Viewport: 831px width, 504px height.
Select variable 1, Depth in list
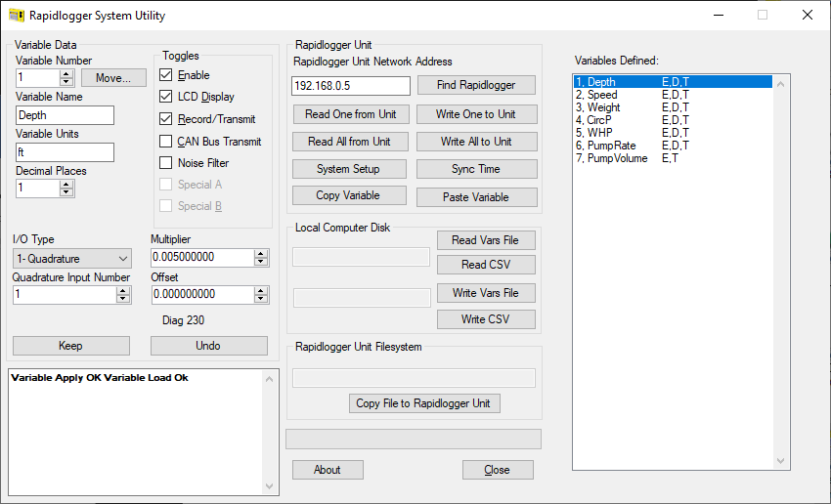pos(673,82)
